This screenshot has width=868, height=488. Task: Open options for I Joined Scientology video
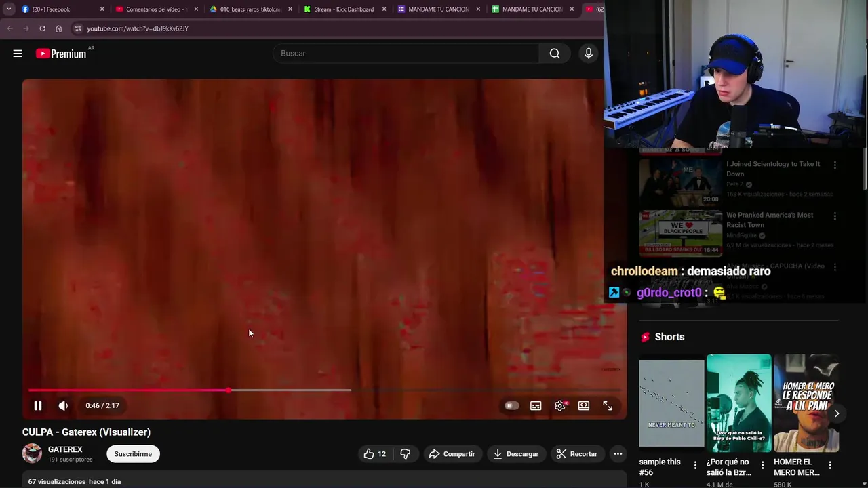point(835,165)
